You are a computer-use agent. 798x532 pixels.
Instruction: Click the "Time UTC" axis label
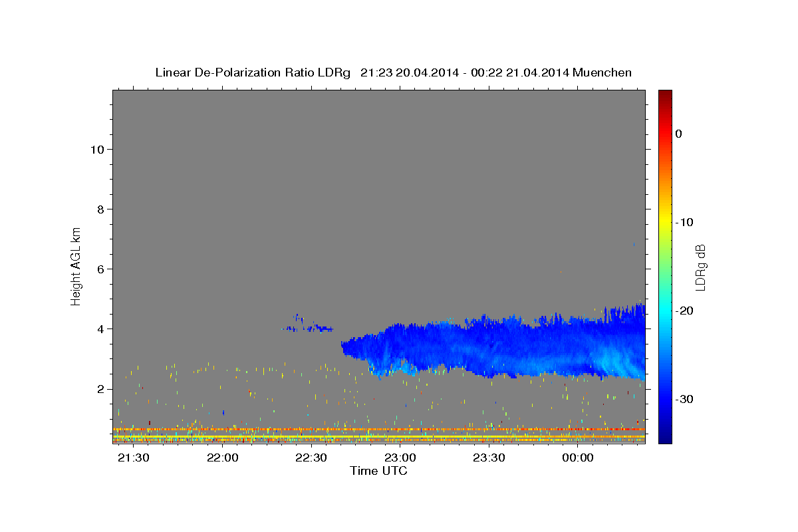coord(378,471)
